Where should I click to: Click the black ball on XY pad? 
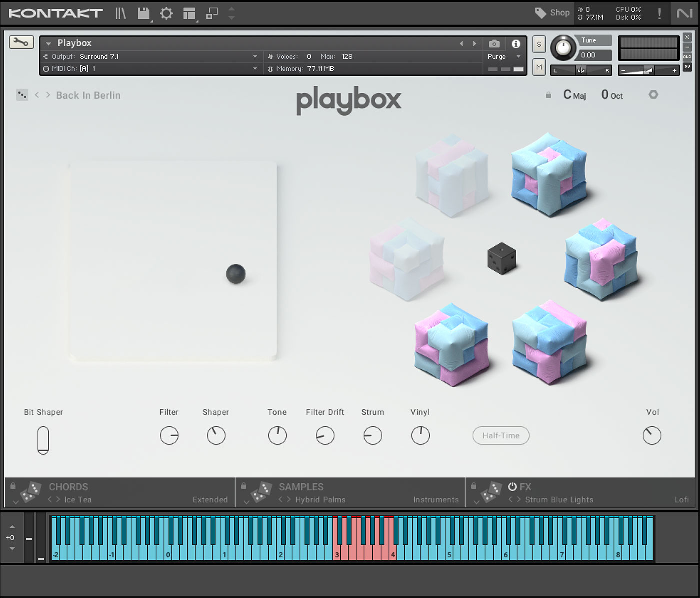[x=236, y=274]
